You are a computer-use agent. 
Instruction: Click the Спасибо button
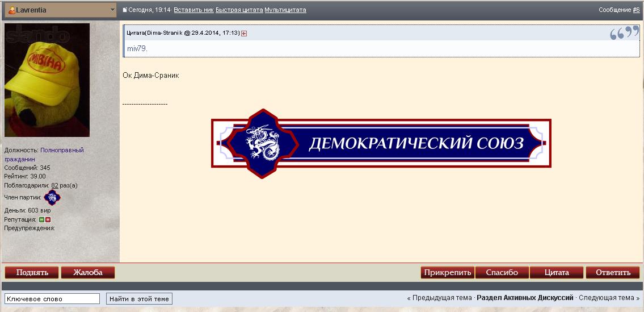coord(502,272)
